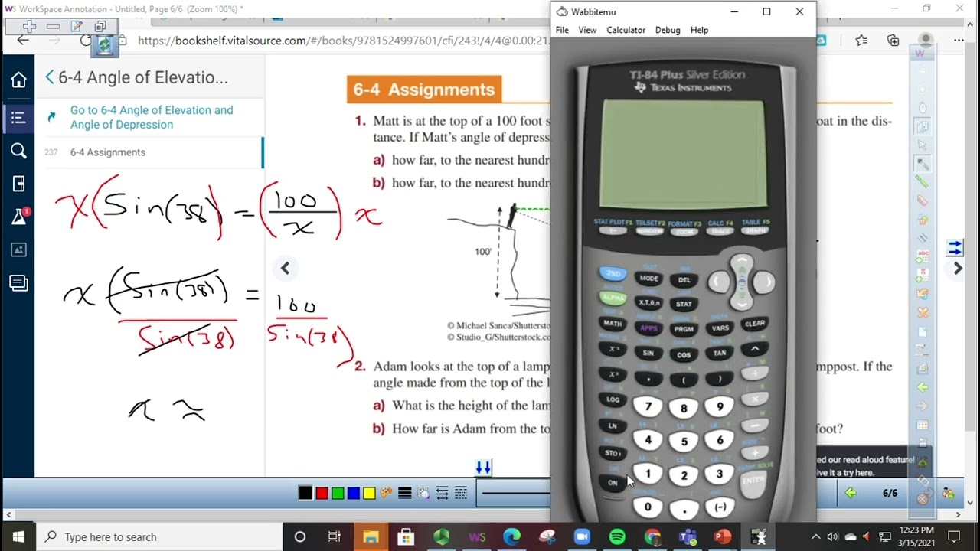Click the ON key on the calculator
Screen dimensions: 980x551
pyautogui.click(x=612, y=483)
